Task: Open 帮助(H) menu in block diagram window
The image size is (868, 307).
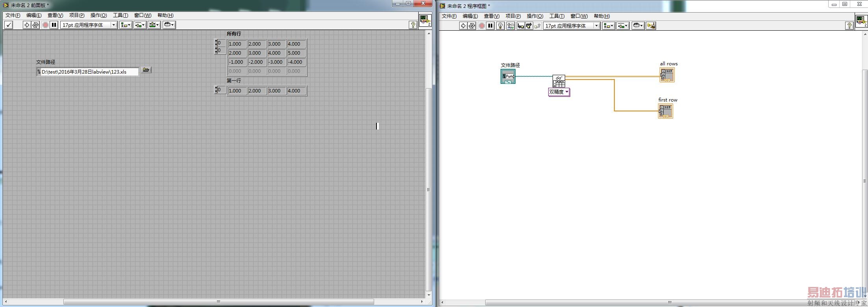Action: 602,16
